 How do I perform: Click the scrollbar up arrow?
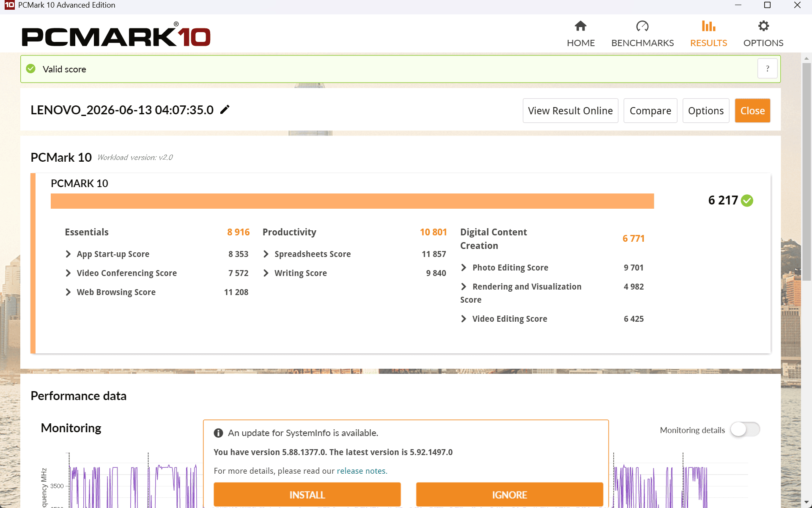click(807, 58)
